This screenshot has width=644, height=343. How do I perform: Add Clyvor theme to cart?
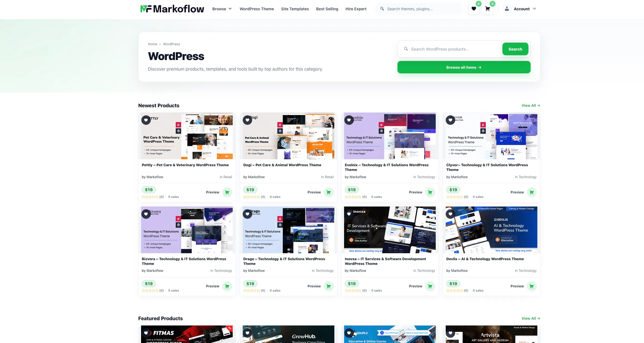click(x=532, y=192)
